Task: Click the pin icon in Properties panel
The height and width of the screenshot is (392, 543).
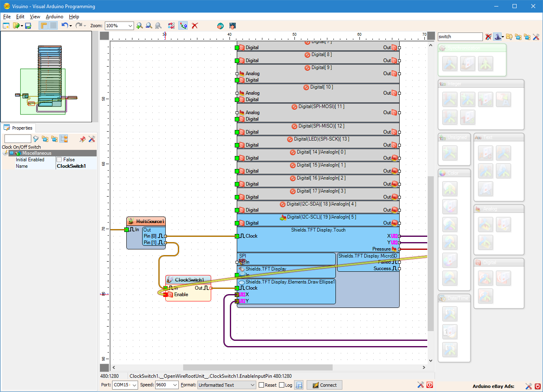Action: [82, 139]
